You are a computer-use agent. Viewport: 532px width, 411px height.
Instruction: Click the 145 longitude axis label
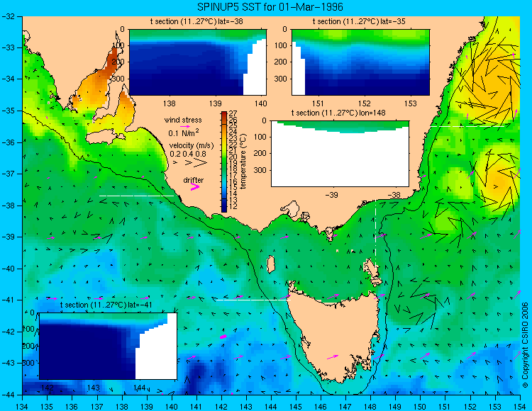(296, 407)
